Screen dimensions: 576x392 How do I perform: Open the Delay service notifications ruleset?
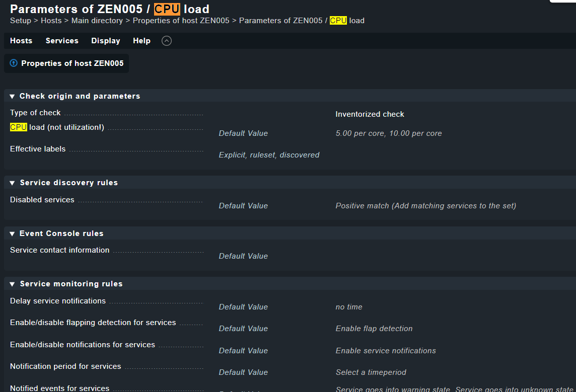click(57, 300)
